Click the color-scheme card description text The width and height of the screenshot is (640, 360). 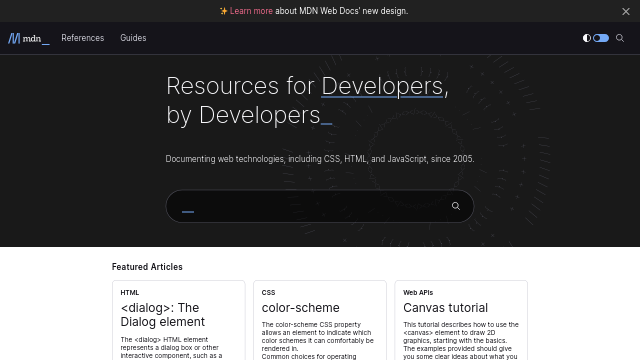(x=318, y=340)
